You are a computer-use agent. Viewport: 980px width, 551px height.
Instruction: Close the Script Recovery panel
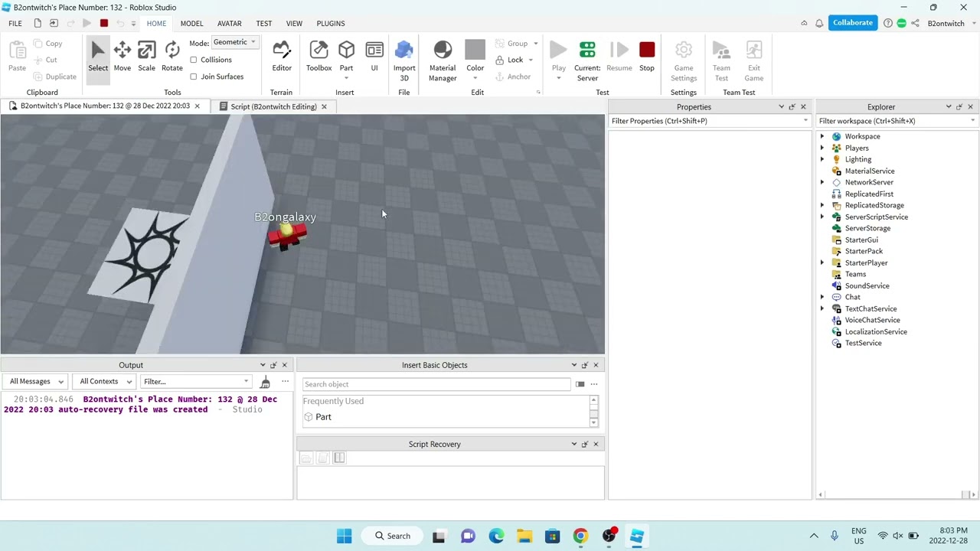pyautogui.click(x=596, y=444)
